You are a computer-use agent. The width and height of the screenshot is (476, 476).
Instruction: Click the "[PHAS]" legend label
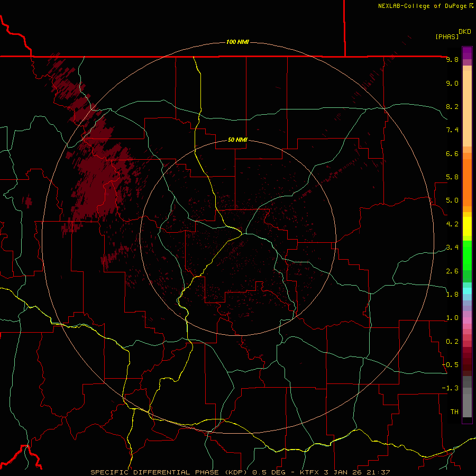447,36
